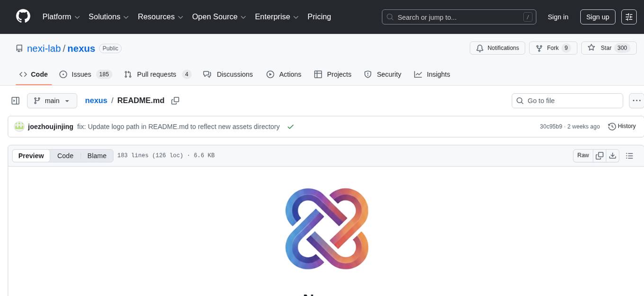The height and width of the screenshot is (296, 644).
Task: Click the Go to file search field
Action: point(567,101)
